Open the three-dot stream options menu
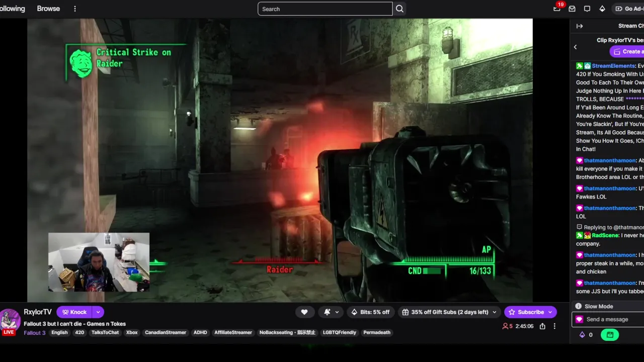This screenshot has width=644, height=362. coord(554,326)
